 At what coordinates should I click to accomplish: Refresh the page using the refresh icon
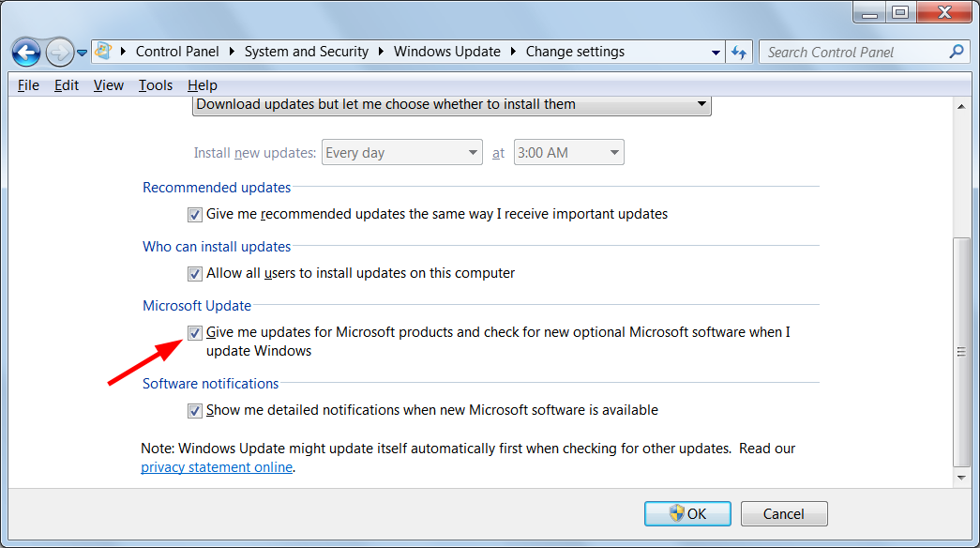740,52
